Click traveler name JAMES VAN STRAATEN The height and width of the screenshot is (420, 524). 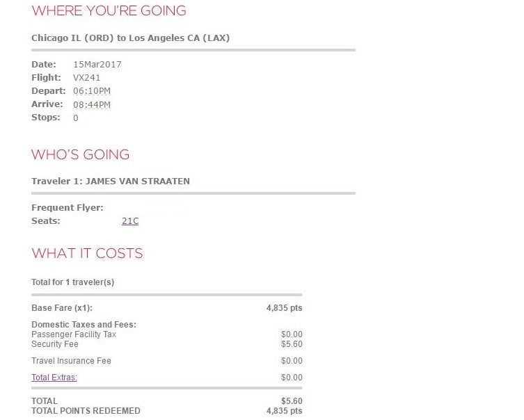(137, 181)
